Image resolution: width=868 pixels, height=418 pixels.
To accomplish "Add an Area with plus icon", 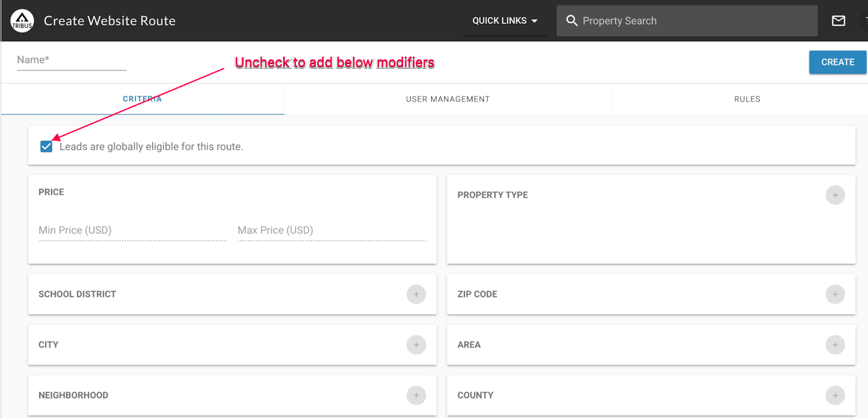I will point(835,345).
